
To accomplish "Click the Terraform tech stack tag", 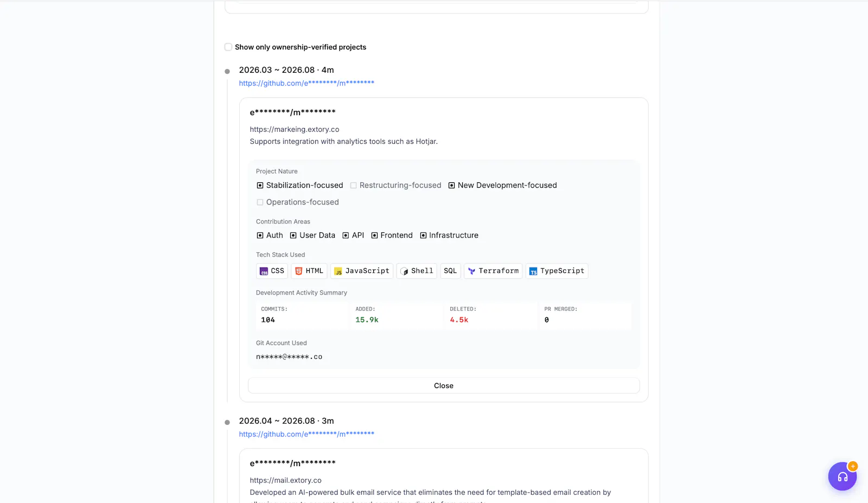I will (493, 271).
